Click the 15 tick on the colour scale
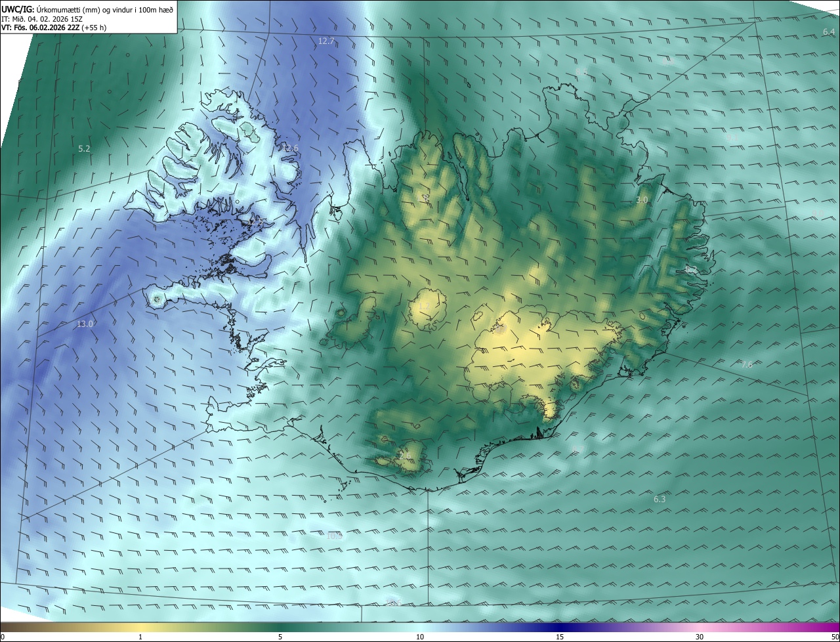This screenshot has width=840, height=642. click(560, 637)
